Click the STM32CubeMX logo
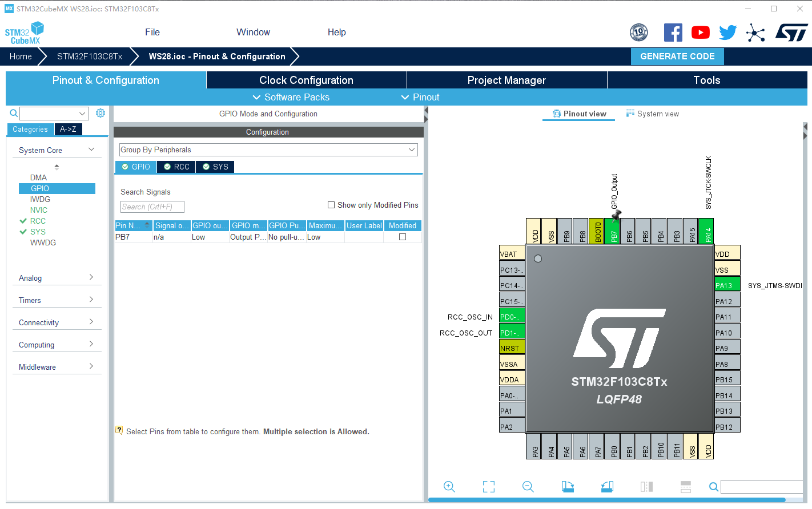The width and height of the screenshot is (812, 509). 25,33
